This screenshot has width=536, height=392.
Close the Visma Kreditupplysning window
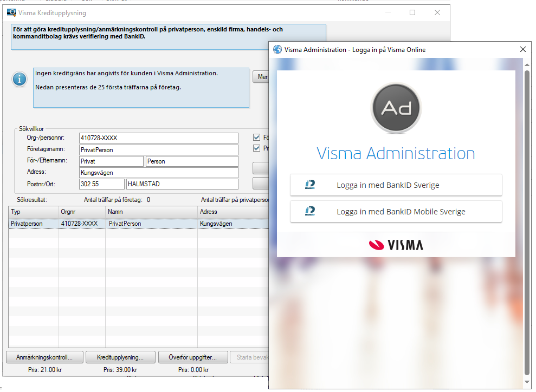tap(437, 12)
